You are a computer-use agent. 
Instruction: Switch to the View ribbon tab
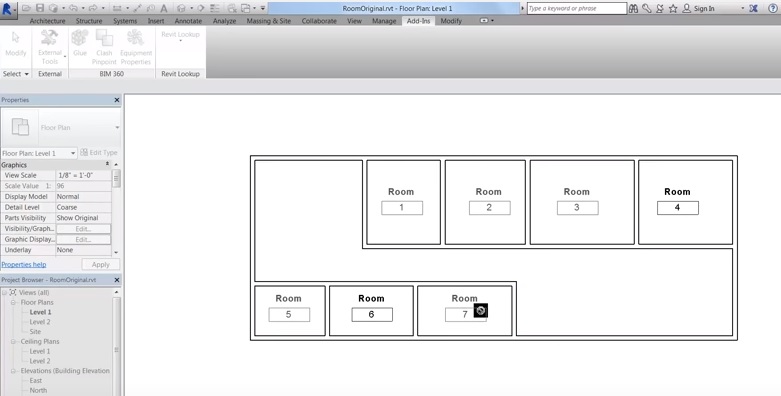click(354, 21)
